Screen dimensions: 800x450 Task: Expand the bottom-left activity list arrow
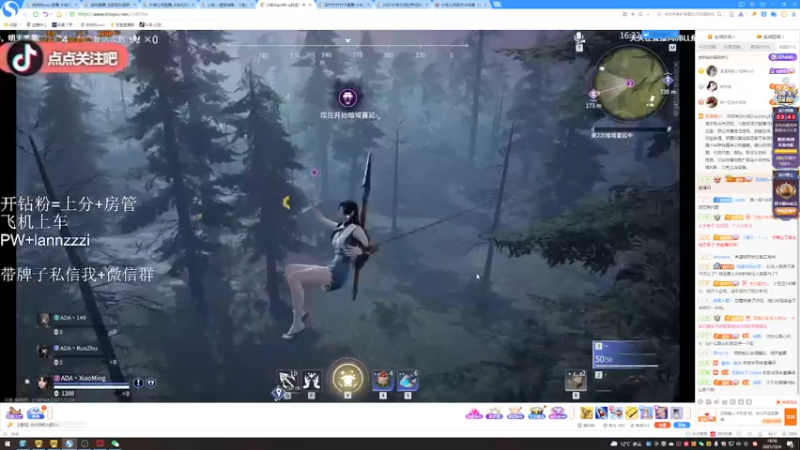click(51, 412)
